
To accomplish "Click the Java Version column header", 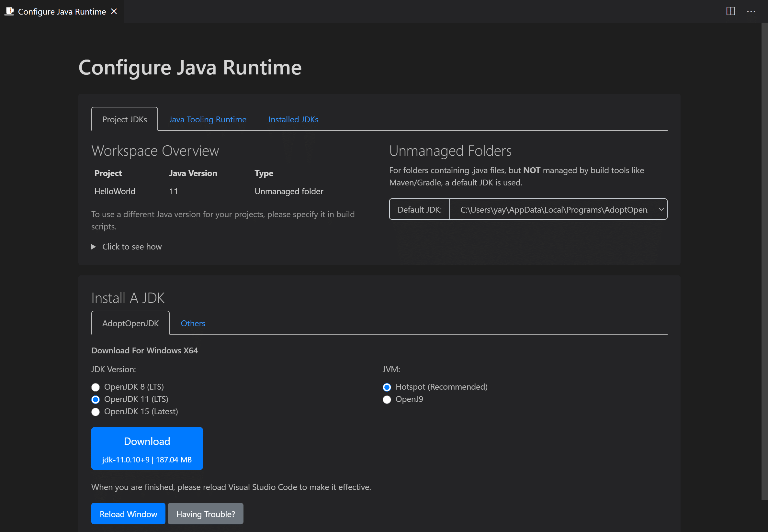I will point(193,173).
